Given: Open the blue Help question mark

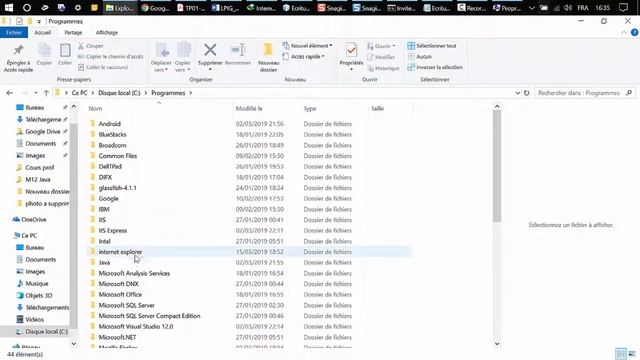Looking at the screenshot, I should (634, 32).
